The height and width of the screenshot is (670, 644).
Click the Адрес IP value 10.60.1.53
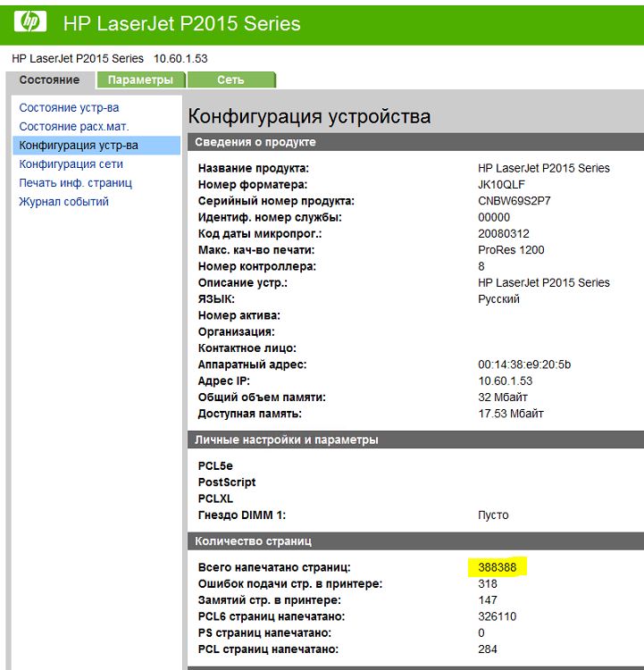point(506,381)
